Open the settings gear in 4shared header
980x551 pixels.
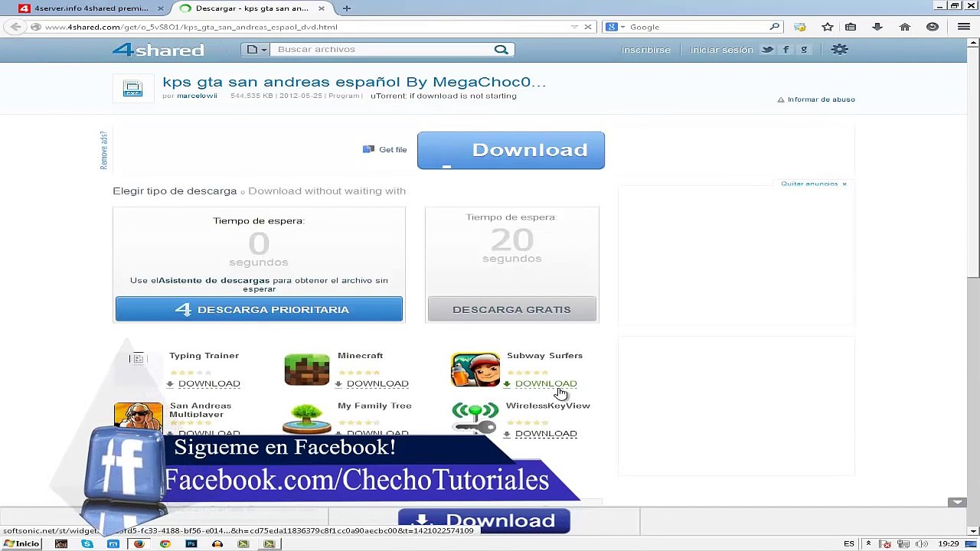click(x=840, y=50)
